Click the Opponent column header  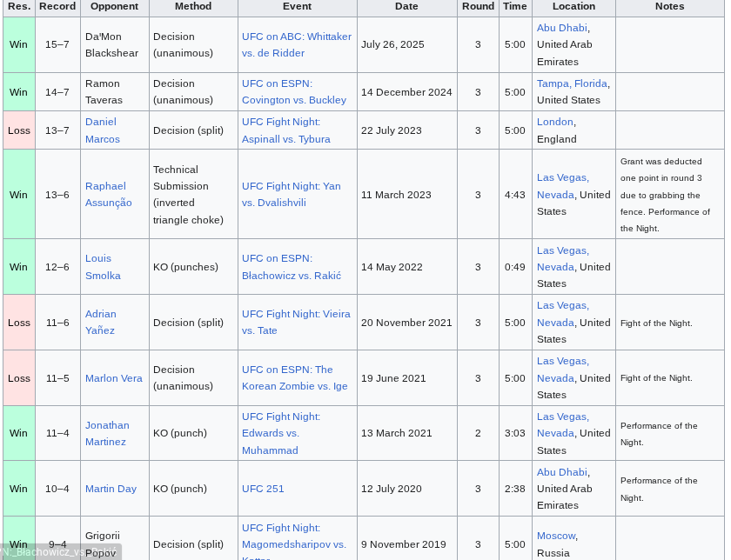(x=114, y=7)
